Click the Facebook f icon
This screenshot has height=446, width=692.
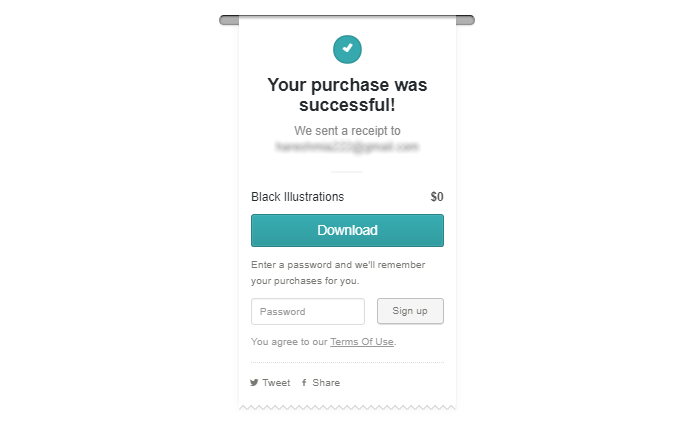(x=304, y=383)
